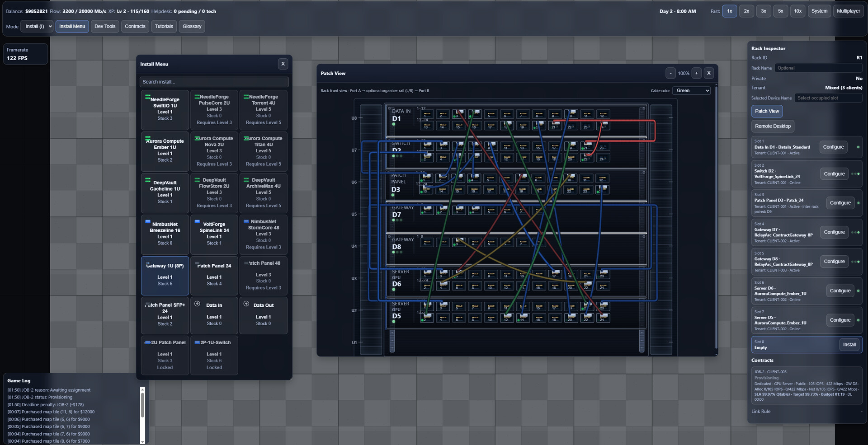Screen dimensions: 868x445
Task: Choose the DeepVault Cacheline 1U storage card
Action: pyautogui.click(x=165, y=192)
